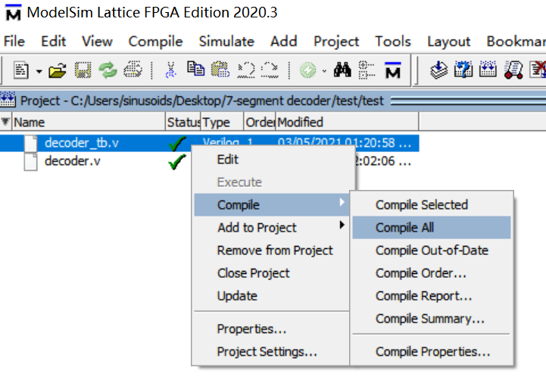
Task: Open Project Settings... from context menu
Action: (271, 352)
